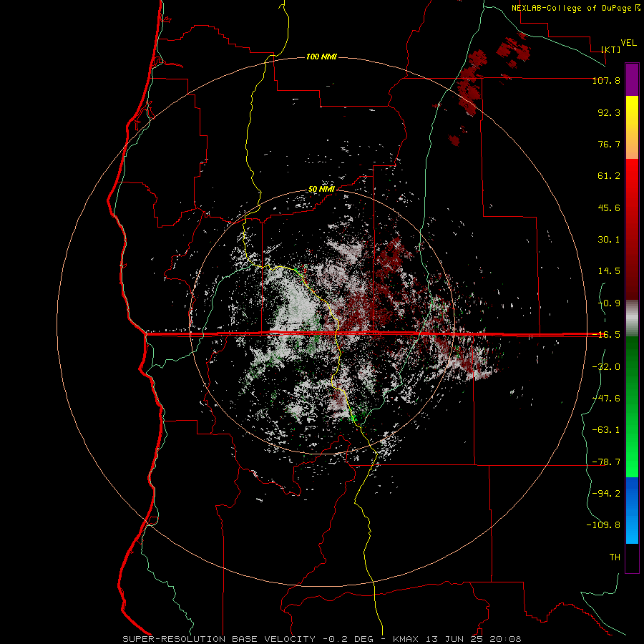
Task: Click the Super-Resolution Base Velocity caption
Action: [321, 639]
